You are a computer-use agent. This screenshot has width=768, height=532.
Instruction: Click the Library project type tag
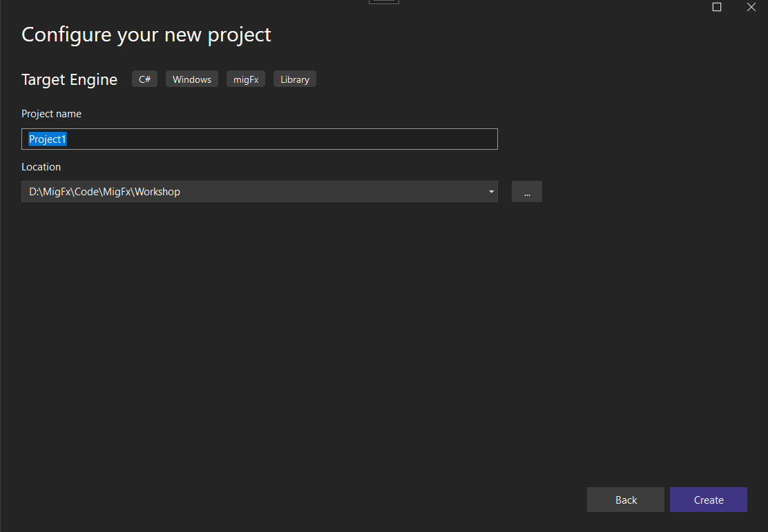point(294,79)
